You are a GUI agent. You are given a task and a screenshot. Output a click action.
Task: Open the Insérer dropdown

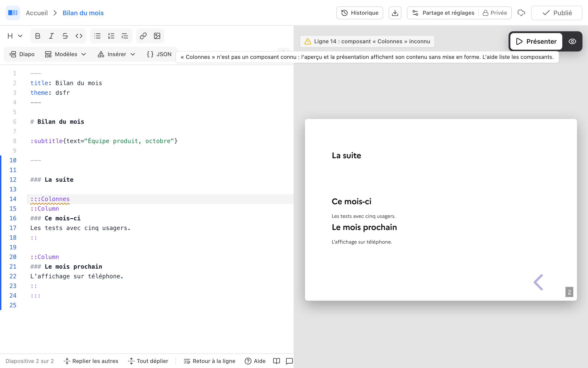(116, 54)
